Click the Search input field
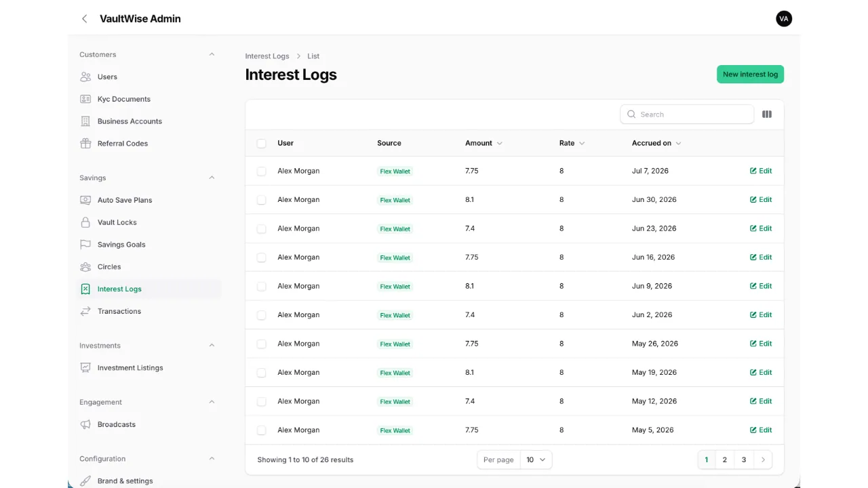The width and height of the screenshot is (868, 488). (x=687, y=115)
